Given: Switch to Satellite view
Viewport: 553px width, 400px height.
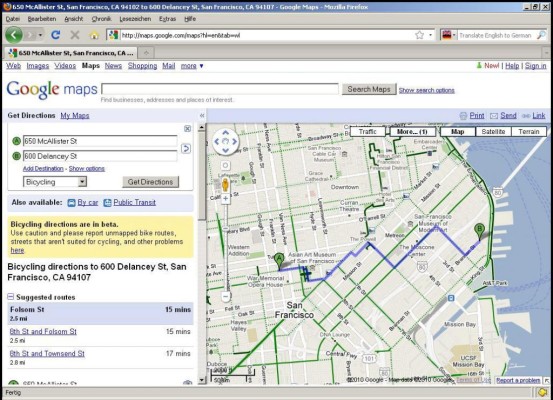Looking at the screenshot, I should click(493, 132).
